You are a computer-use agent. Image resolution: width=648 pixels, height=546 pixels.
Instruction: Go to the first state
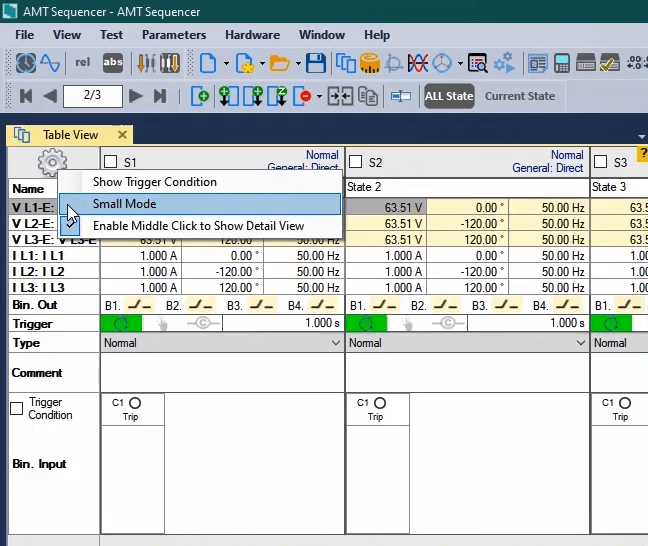tap(26, 97)
